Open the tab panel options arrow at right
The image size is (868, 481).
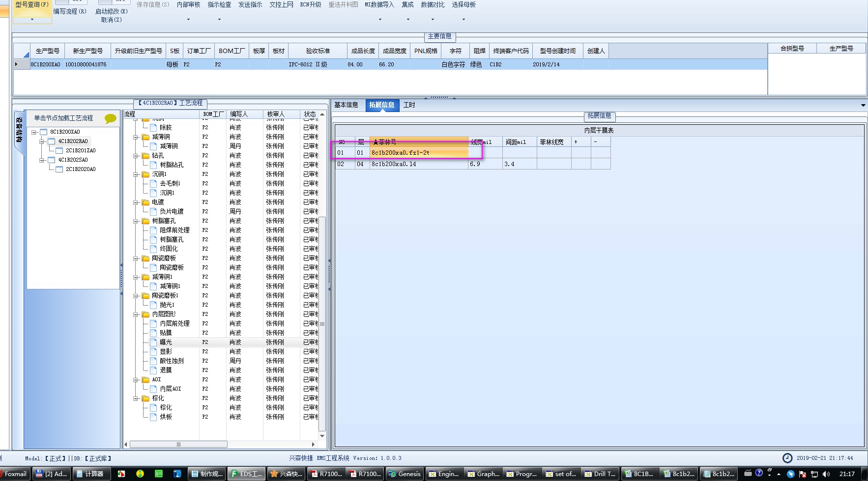863,105
